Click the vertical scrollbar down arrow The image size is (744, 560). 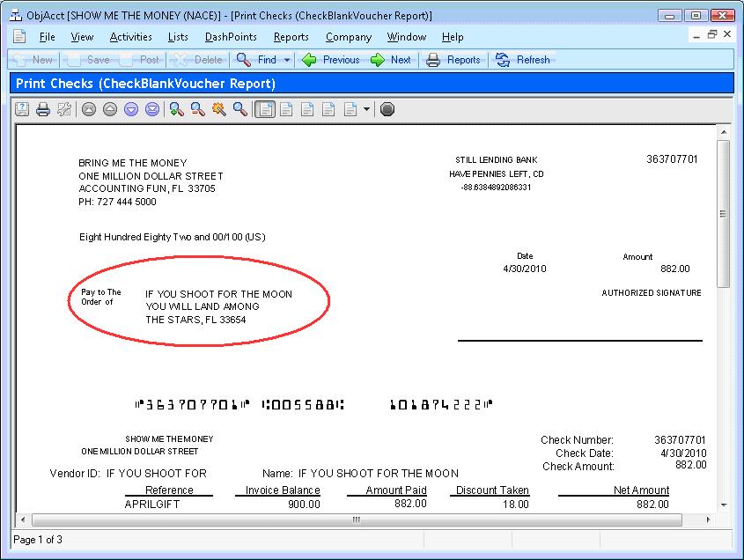[x=724, y=505]
